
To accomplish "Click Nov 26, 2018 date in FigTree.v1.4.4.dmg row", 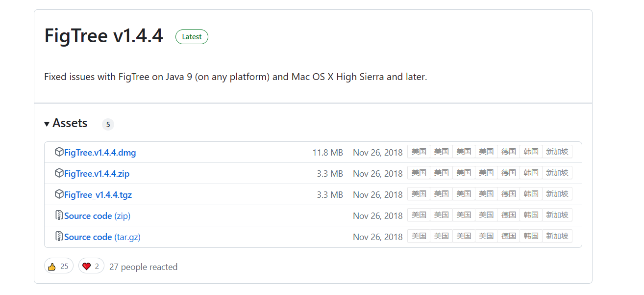I will coord(377,153).
